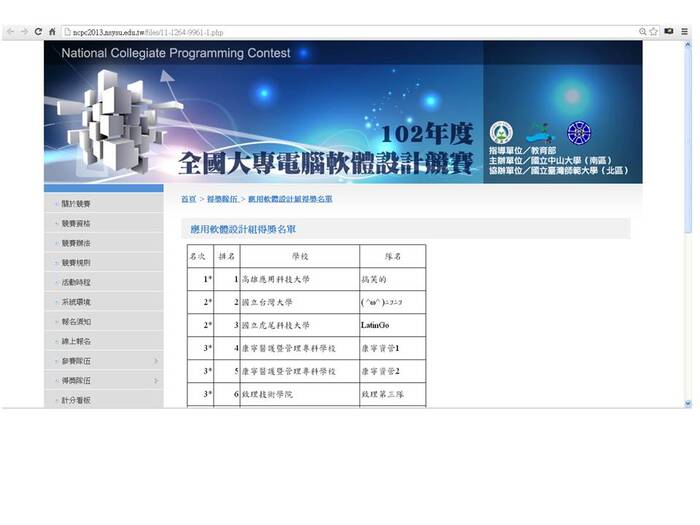This screenshot has width=700, height=525.
Task: Open the extension icon beside the star
Action: (x=669, y=31)
